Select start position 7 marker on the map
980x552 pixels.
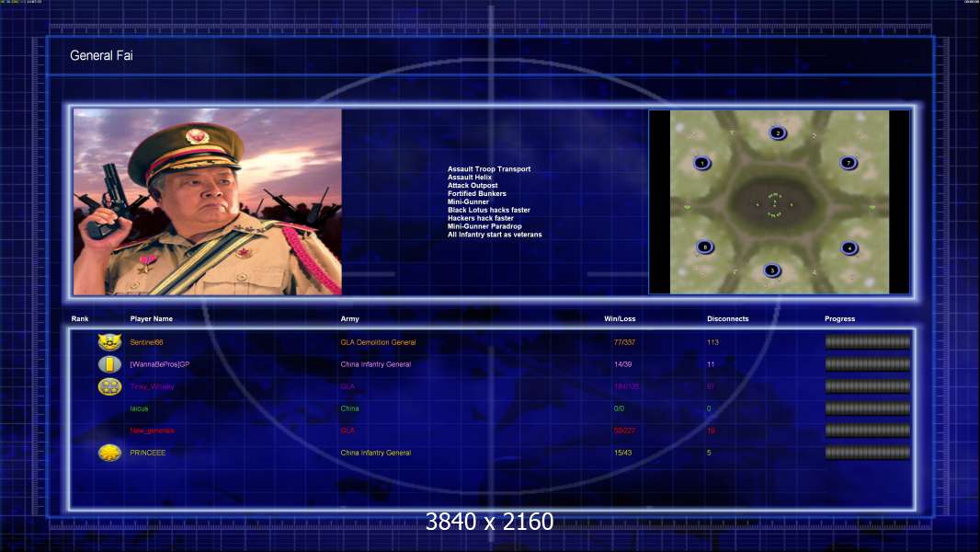pos(849,163)
